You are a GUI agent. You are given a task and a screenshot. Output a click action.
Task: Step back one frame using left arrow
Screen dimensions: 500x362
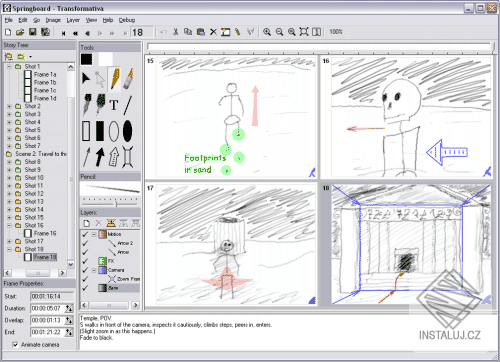[x=87, y=33]
